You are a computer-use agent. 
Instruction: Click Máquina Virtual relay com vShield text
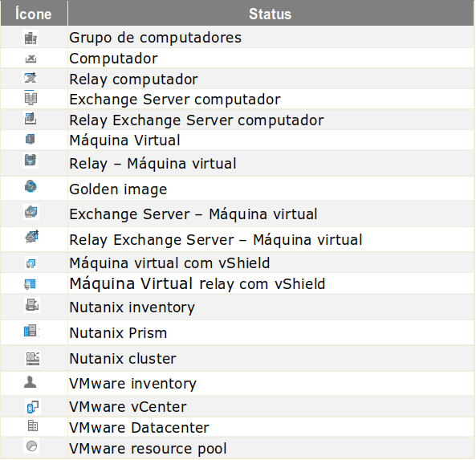pyautogui.click(x=197, y=284)
